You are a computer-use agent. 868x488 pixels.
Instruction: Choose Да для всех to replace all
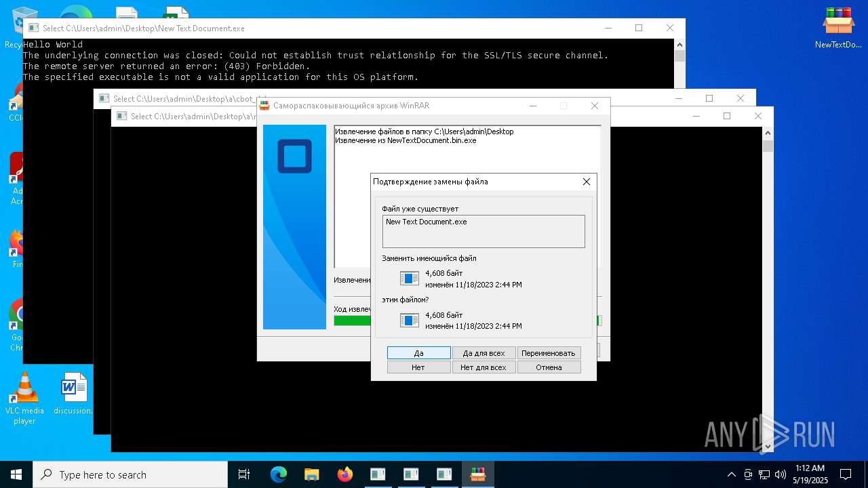[484, 353]
